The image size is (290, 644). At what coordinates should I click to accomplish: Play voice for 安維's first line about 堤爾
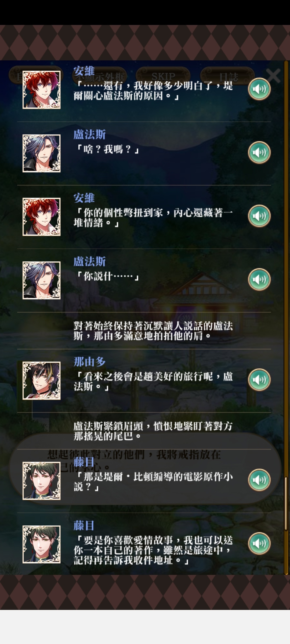tap(259, 89)
